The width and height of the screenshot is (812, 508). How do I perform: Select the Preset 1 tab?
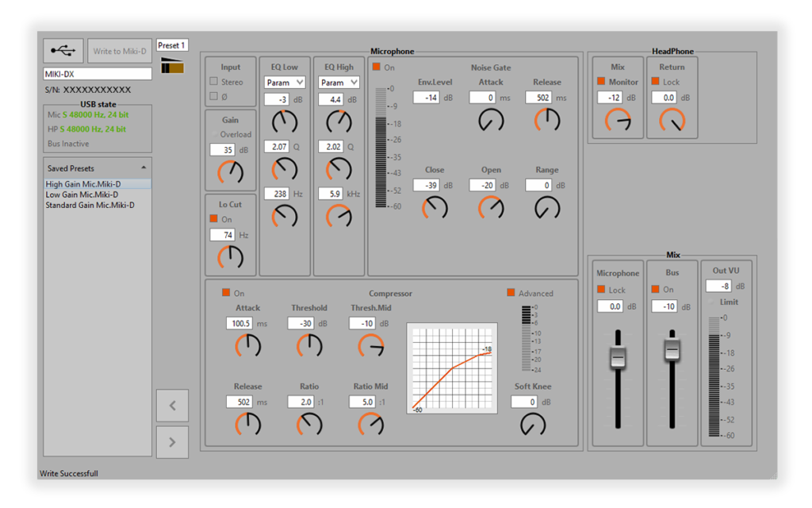(x=172, y=45)
